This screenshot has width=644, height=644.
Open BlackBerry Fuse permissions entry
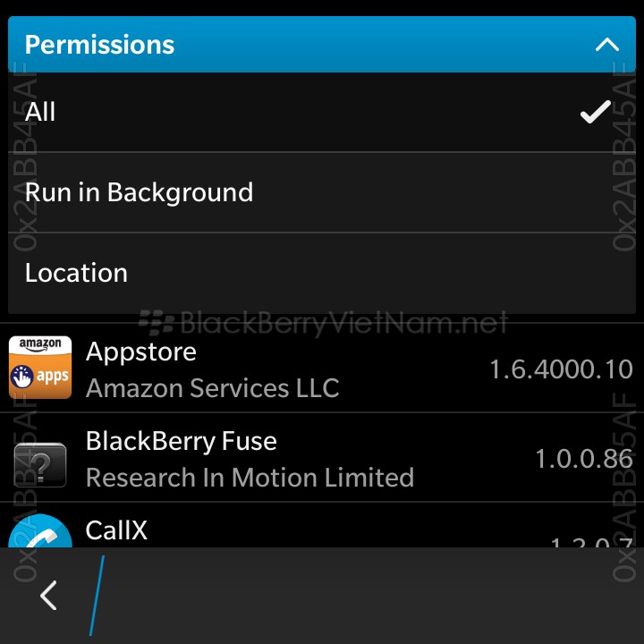[x=322, y=457]
